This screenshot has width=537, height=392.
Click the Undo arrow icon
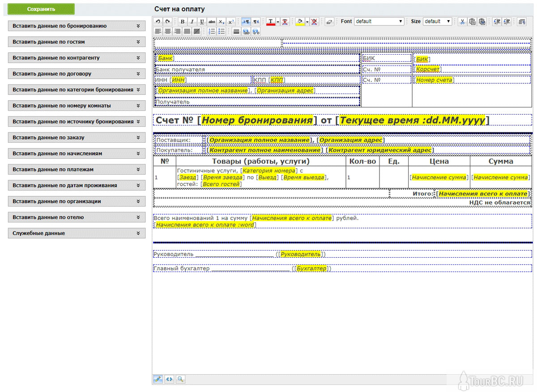(x=158, y=21)
